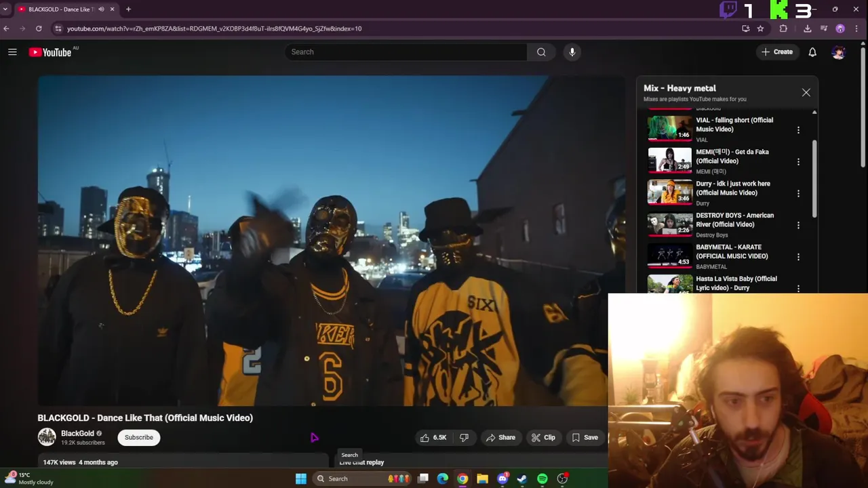Close the Mix - Heavy metal playlist panel

point(806,92)
